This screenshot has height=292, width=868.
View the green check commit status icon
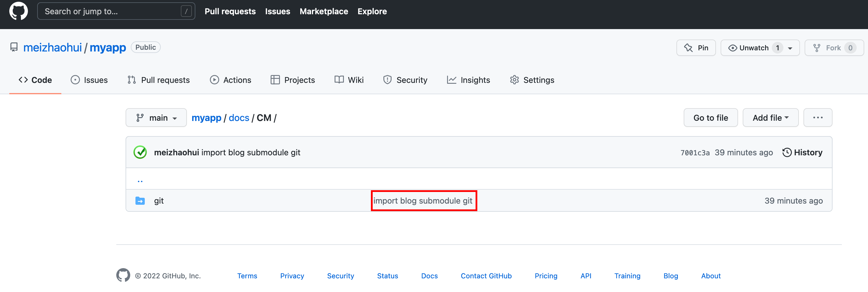click(x=140, y=152)
